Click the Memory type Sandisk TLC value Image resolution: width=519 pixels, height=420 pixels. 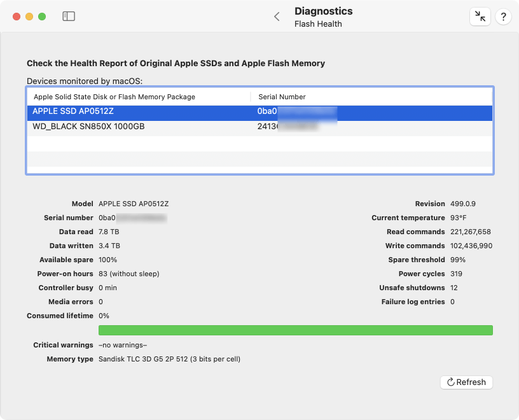coord(169,359)
